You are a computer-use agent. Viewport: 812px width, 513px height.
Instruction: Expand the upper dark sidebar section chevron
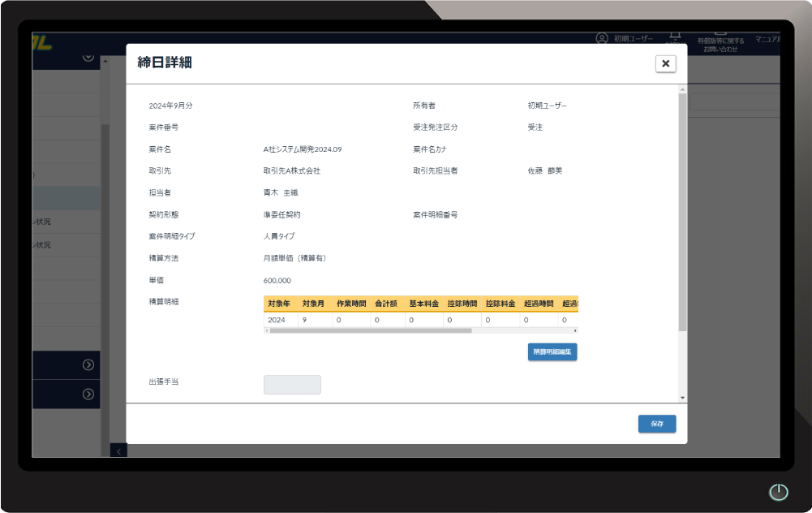pos(88,365)
